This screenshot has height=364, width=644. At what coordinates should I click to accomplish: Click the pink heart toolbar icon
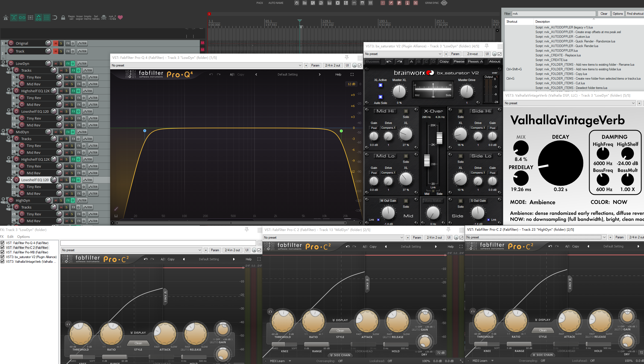(x=120, y=18)
